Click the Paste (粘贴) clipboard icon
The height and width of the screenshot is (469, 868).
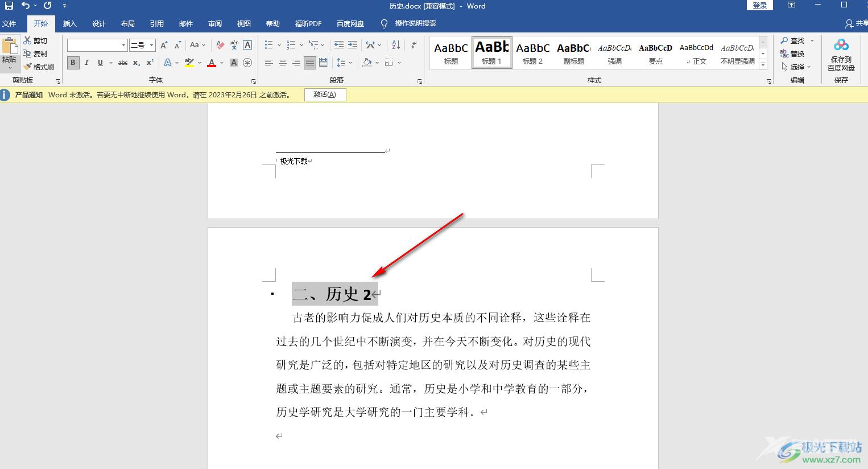coord(10,47)
